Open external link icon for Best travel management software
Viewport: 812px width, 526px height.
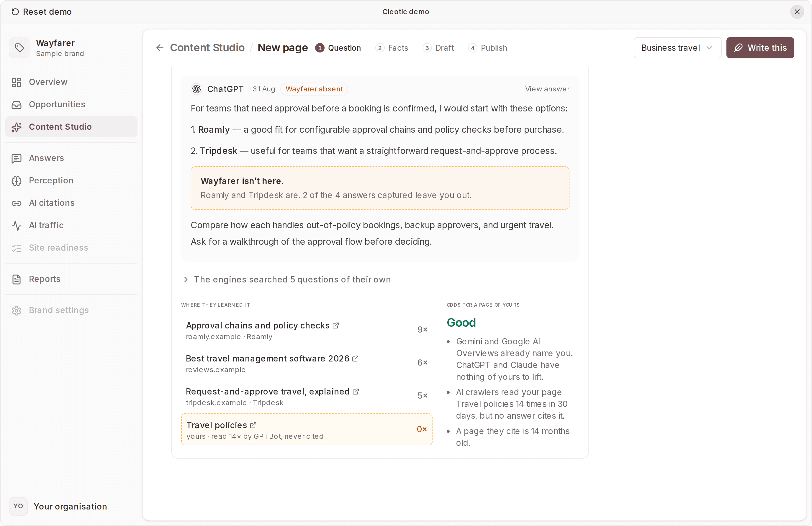pos(355,359)
